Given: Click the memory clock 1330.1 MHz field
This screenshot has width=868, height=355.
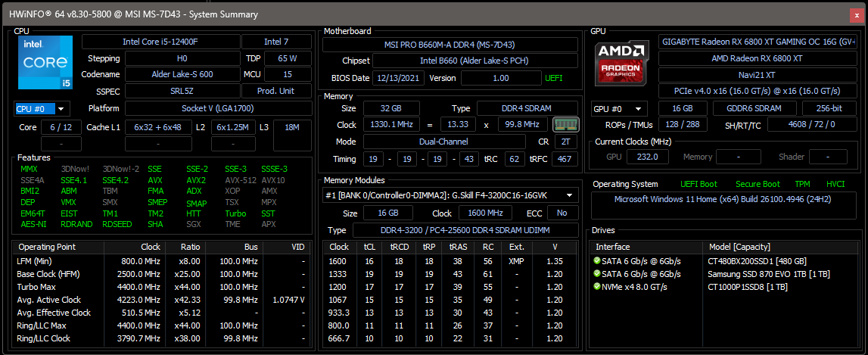Looking at the screenshot, I should pos(391,125).
